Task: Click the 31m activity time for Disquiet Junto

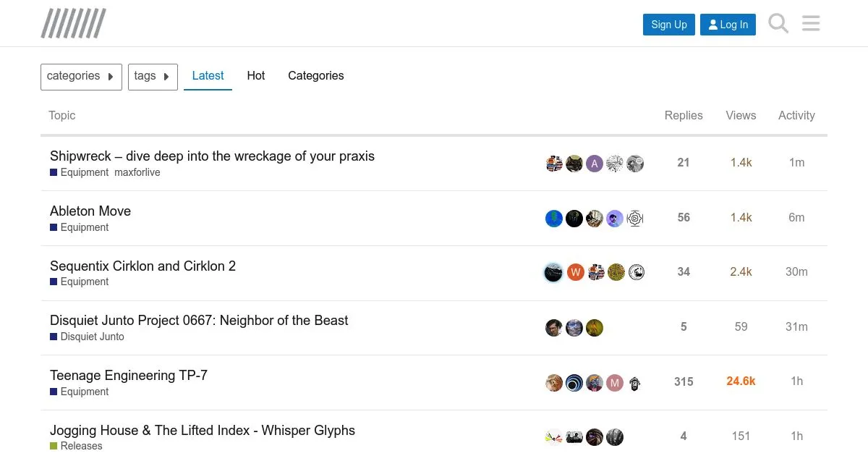Action: click(x=796, y=327)
